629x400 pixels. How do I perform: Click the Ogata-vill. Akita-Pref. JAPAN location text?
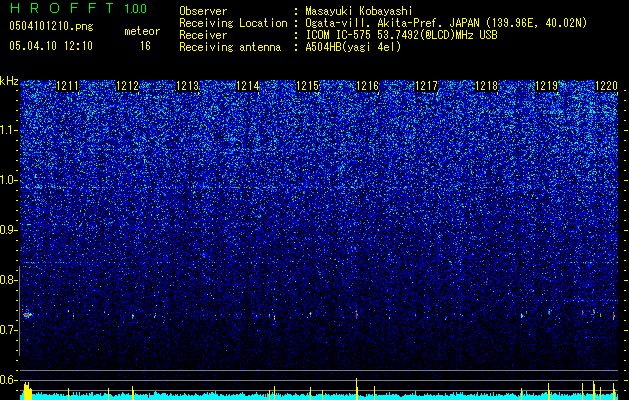pyautogui.click(x=446, y=23)
